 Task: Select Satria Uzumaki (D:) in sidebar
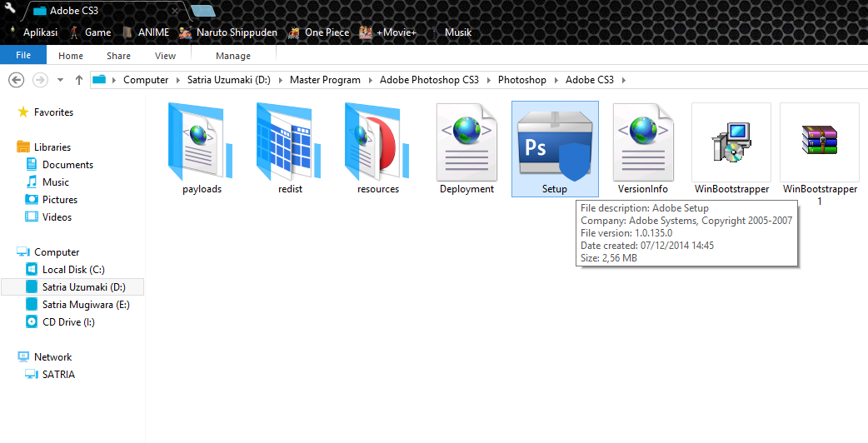[72, 287]
